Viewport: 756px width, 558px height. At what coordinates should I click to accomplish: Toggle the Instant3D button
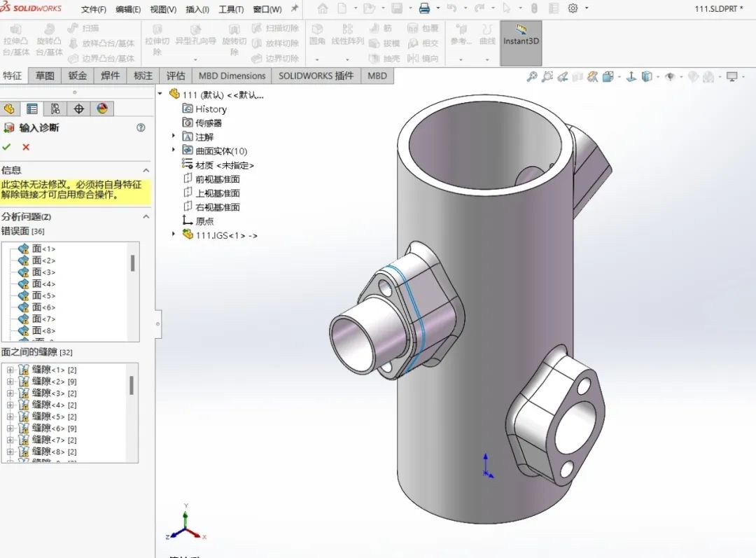(521, 43)
